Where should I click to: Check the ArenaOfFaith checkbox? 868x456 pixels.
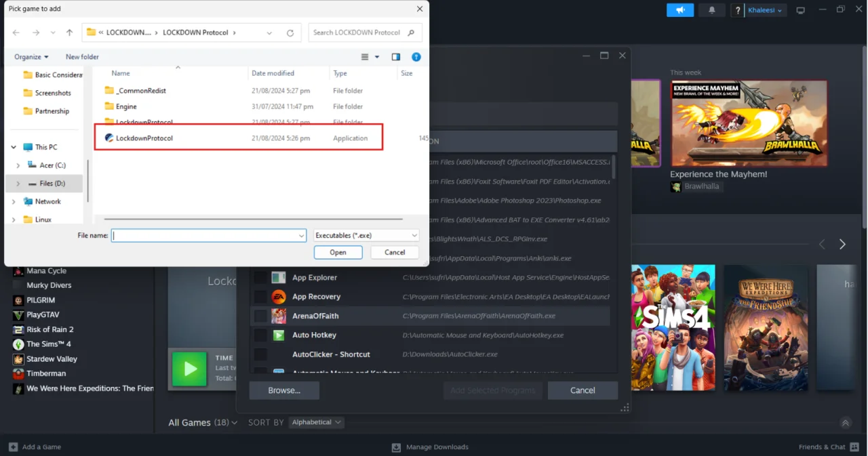point(260,316)
